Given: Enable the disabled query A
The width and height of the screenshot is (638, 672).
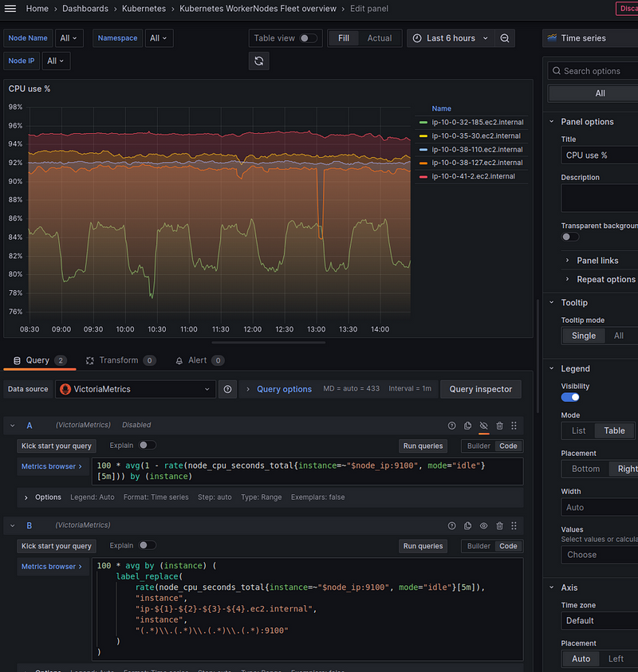Looking at the screenshot, I should click(x=483, y=426).
